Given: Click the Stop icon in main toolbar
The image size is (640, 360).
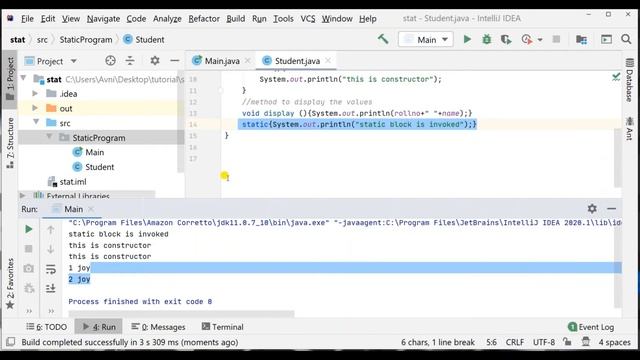Looking at the screenshot, I should click(x=556, y=39).
